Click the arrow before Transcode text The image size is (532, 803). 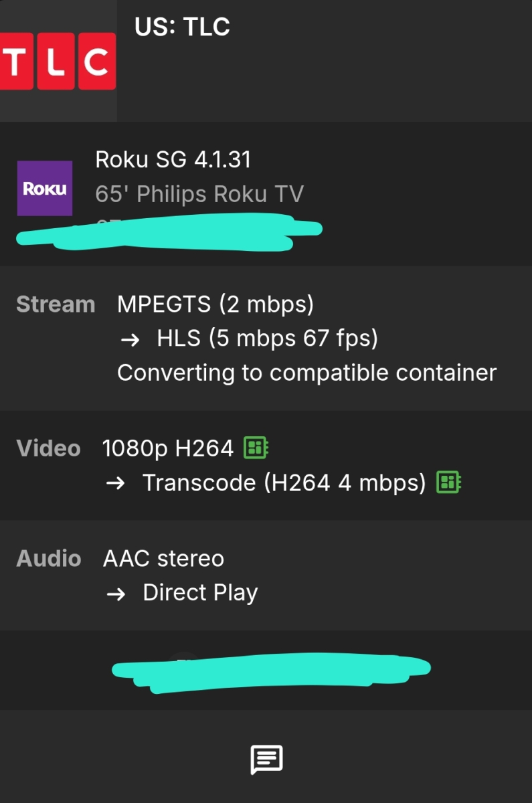(115, 482)
